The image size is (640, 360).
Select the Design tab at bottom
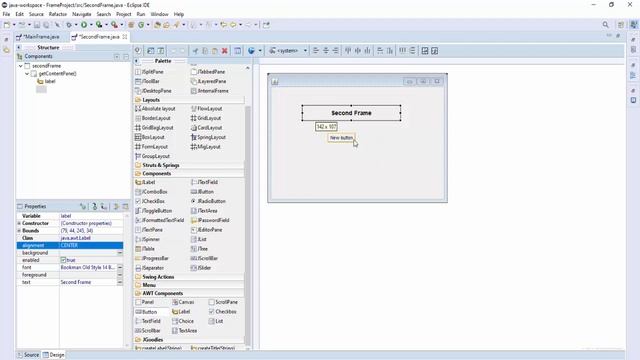(x=54, y=355)
